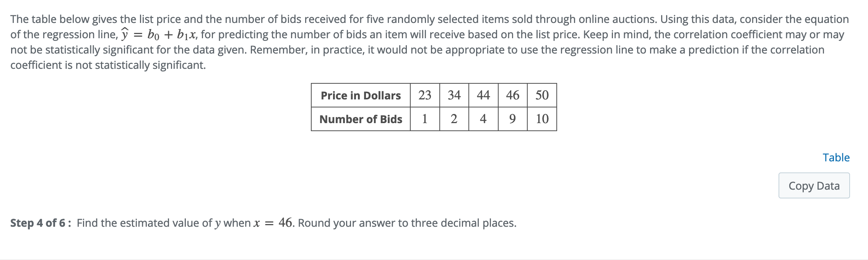The width and height of the screenshot is (868, 260).
Task: Click the price value 23 in the table
Action: pos(424,96)
